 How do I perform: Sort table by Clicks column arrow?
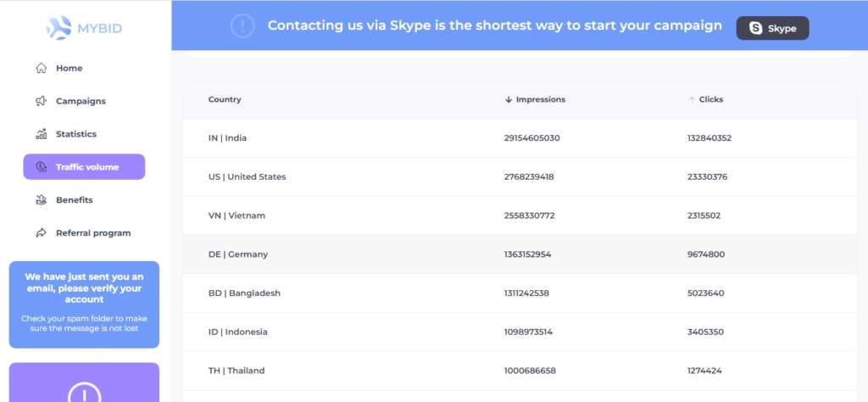coord(692,99)
